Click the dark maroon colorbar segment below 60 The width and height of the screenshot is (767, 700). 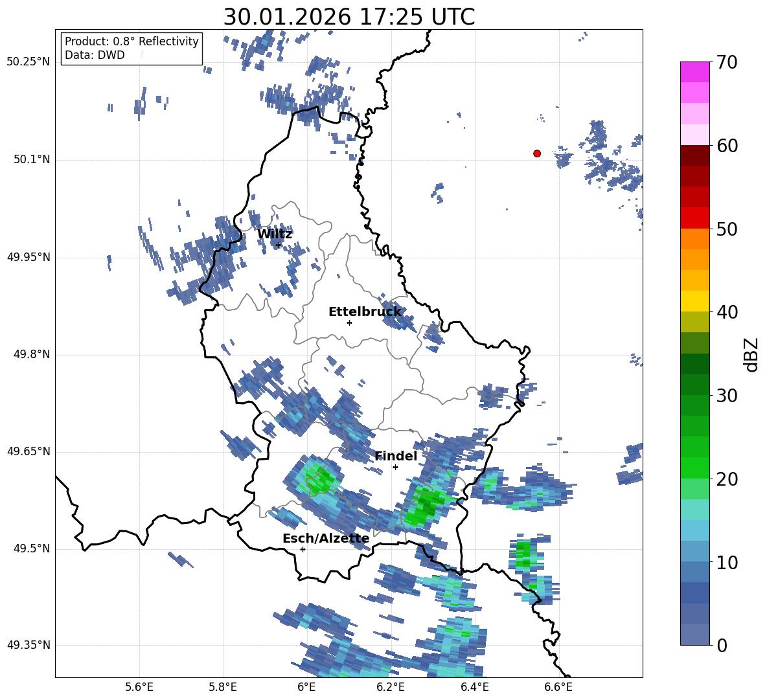[695, 155]
